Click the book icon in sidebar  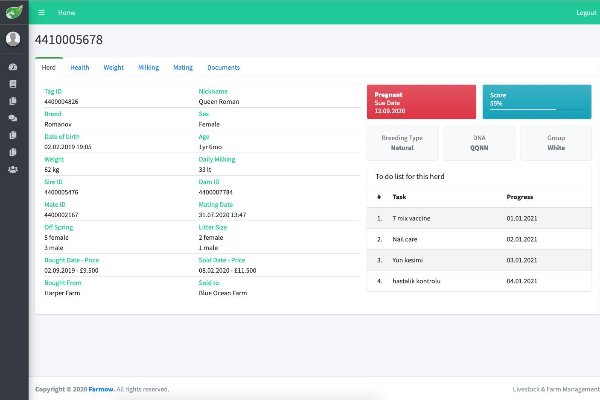[13, 84]
